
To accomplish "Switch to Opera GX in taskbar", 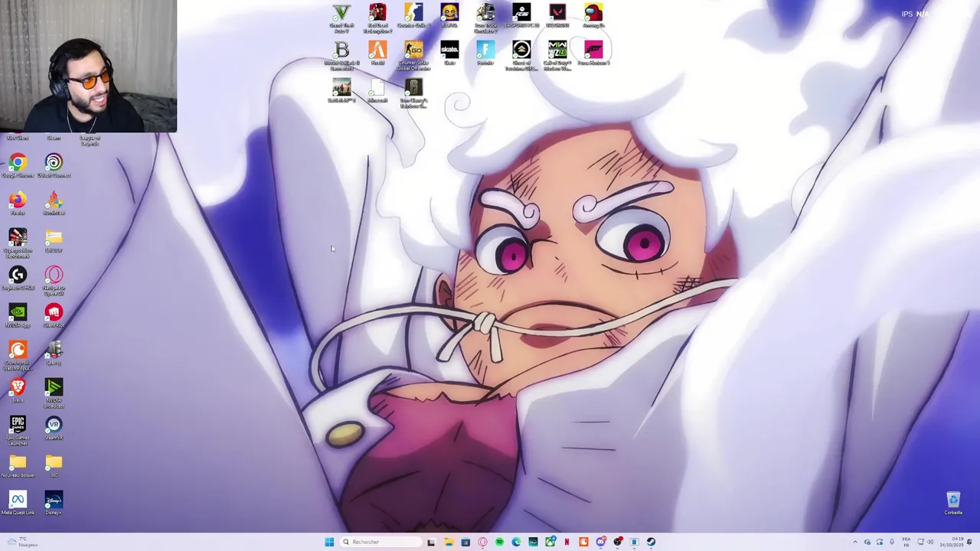I will pos(482,542).
